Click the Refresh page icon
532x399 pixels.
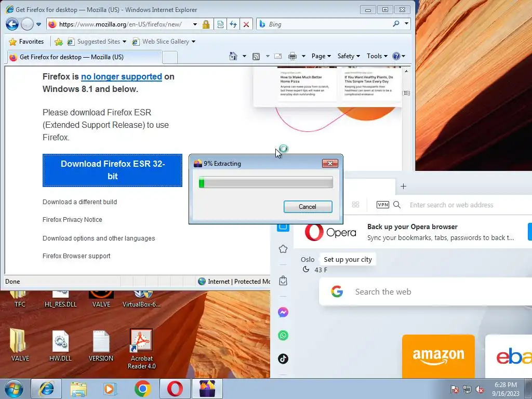coord(233,24)
